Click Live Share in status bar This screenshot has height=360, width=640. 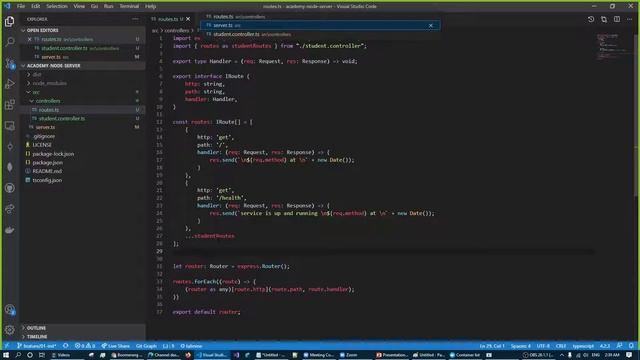point(116,346)
